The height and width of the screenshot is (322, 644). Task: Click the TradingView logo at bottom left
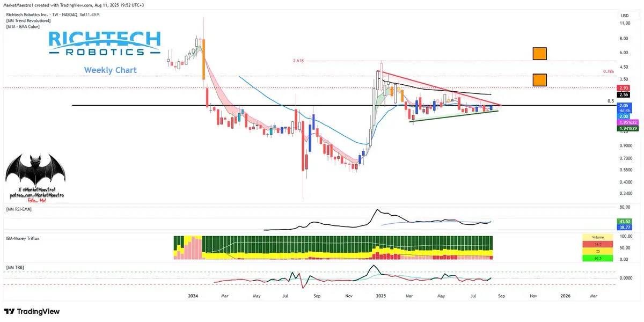[x=32, y=311]
